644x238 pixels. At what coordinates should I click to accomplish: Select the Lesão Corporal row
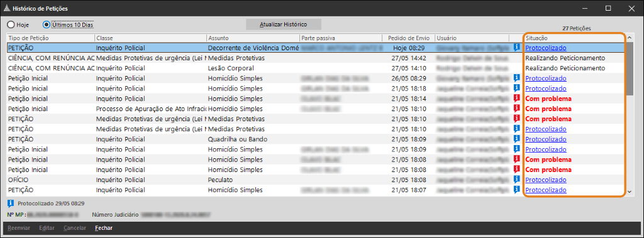pos(317,68)
